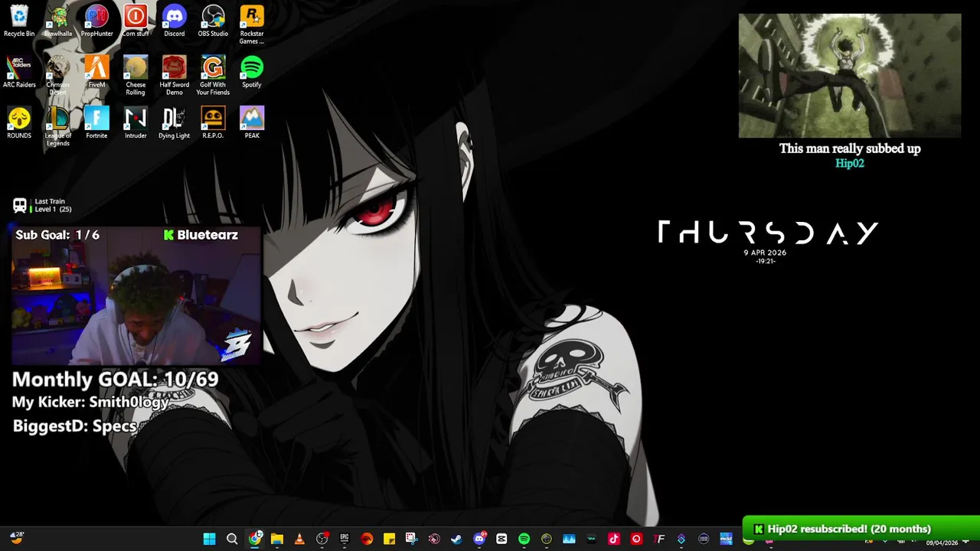This screenshot has width=980, height=551.
Task: Open the Dying Light desktop shortcut
Action: click(174, 122)
